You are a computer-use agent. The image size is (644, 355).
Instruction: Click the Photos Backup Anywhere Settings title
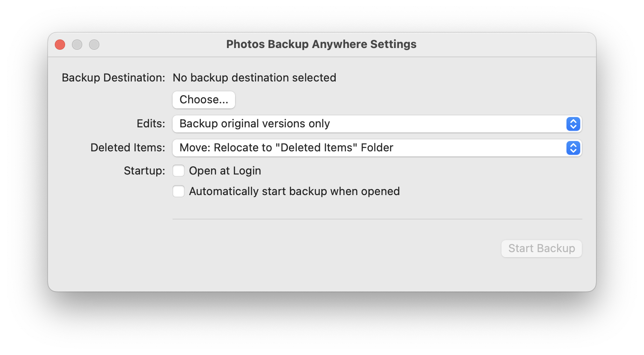pos(321,44)
